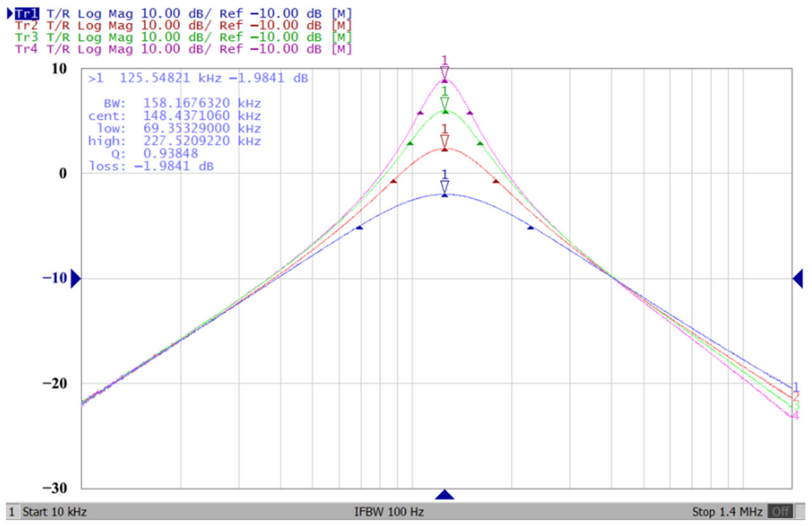Select the magenta Tr4 trace label
The image size is (812, 526).
pos(26,49)
